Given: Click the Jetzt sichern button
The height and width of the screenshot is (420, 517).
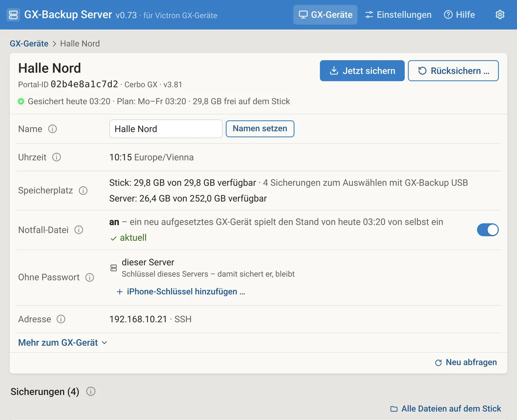Looking at the screenshot, I should [362, 70].
